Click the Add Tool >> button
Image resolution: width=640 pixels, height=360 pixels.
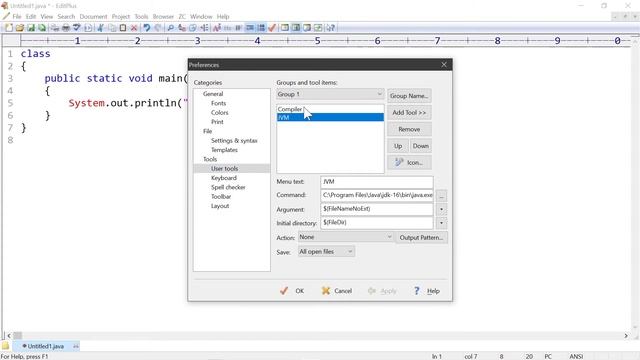coord(409,112)
